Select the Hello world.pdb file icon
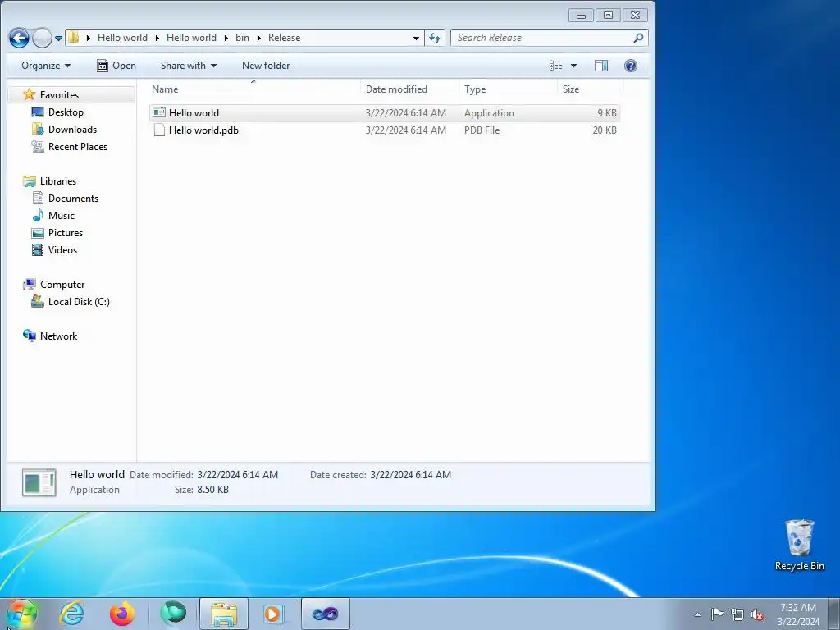 tap(159, 130)
